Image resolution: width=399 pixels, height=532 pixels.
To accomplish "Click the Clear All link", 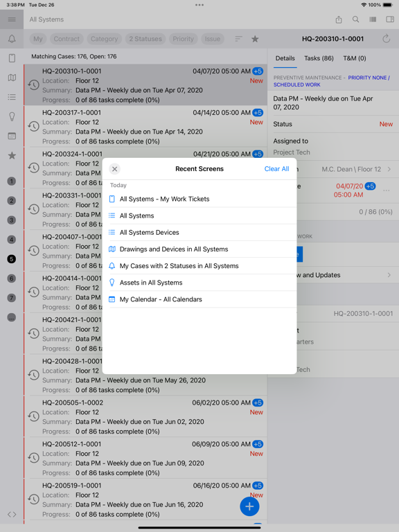I will [x=276, y=169].
